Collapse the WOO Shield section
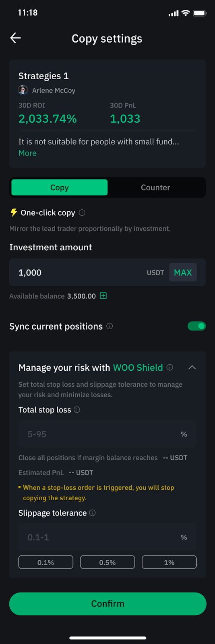This screenshot has height=644, width=215. pos(192,367)
